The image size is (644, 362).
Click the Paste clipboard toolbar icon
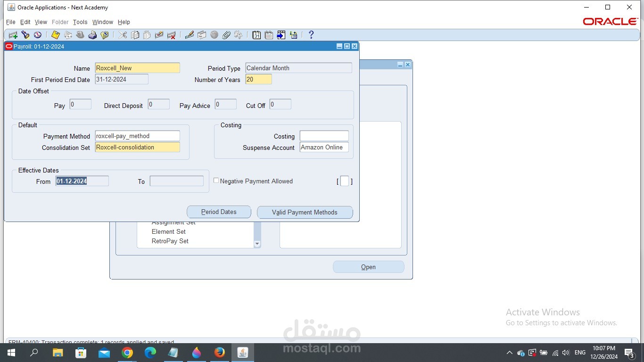[x=147, y=35]
